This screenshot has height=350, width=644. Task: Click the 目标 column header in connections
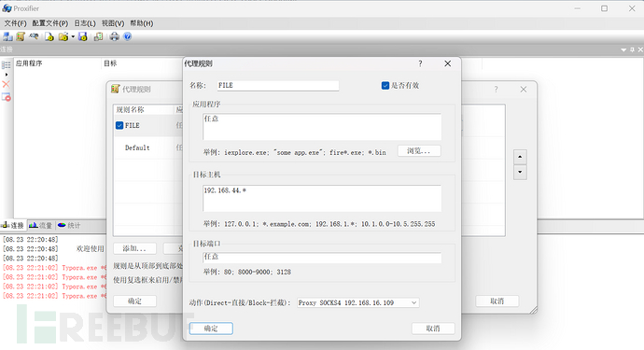110,63
